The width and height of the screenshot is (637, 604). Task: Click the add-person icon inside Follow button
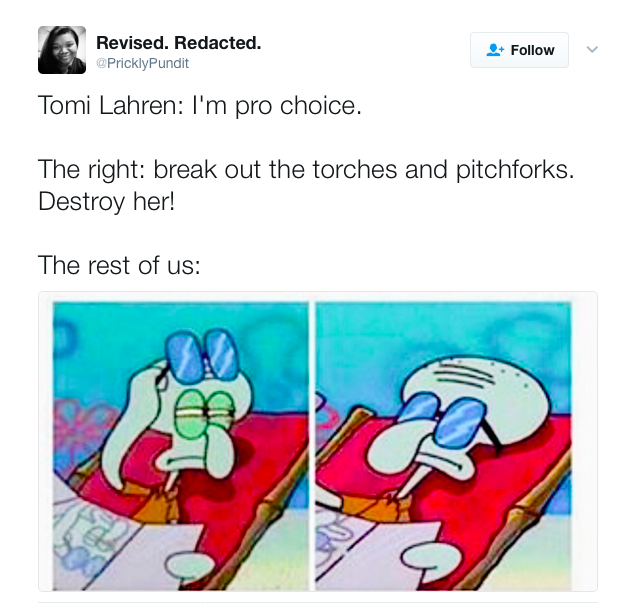coord(495,50)
